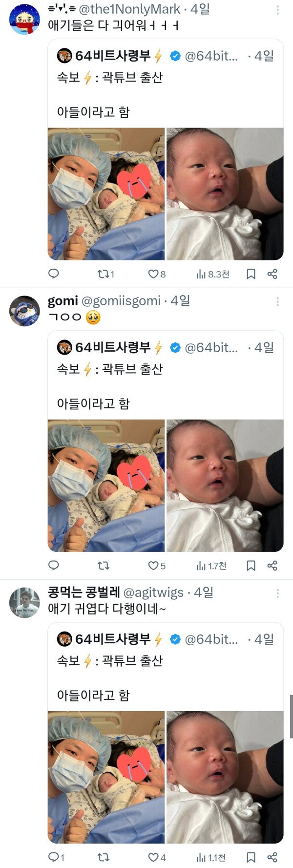This screenshot has height=868, width=293.
Task: Repost gomi's tweet
Action: [x=103, y=566]
